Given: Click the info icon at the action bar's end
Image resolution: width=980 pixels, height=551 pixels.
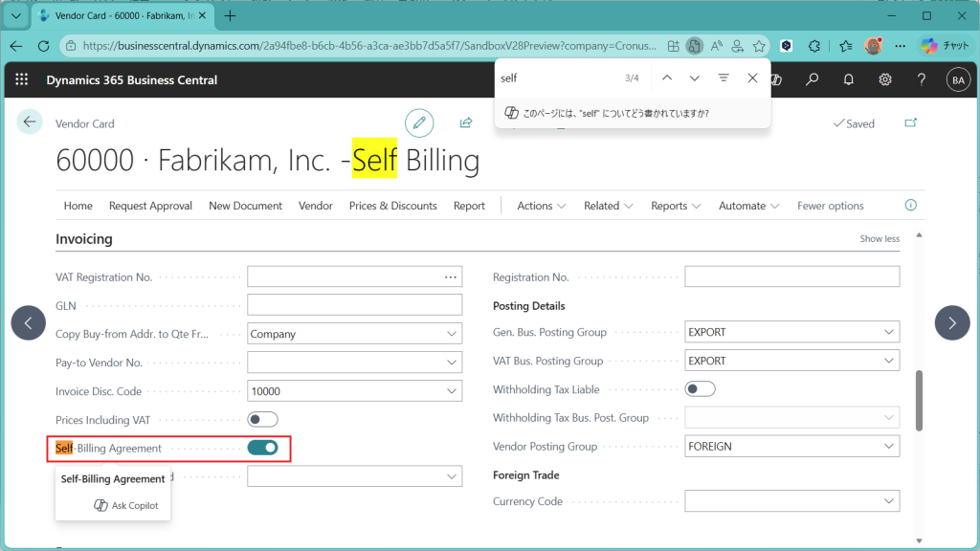Looking at the screenshot, I should click(910, 205).
